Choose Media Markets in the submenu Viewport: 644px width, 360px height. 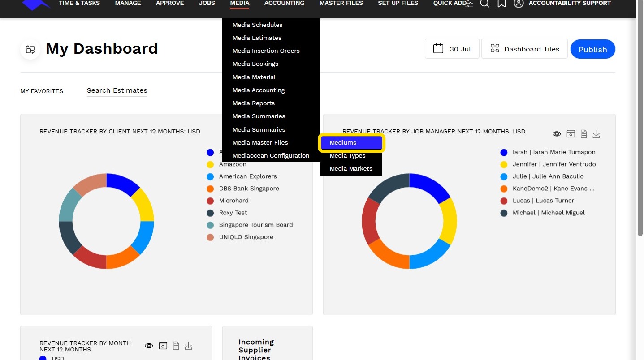point(351,168)
